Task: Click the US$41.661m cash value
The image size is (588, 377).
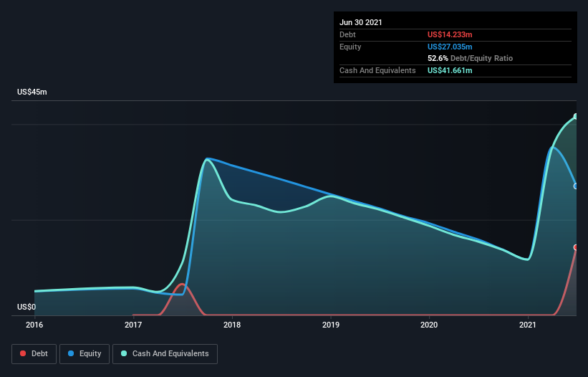Action: [x=450, y=70]
